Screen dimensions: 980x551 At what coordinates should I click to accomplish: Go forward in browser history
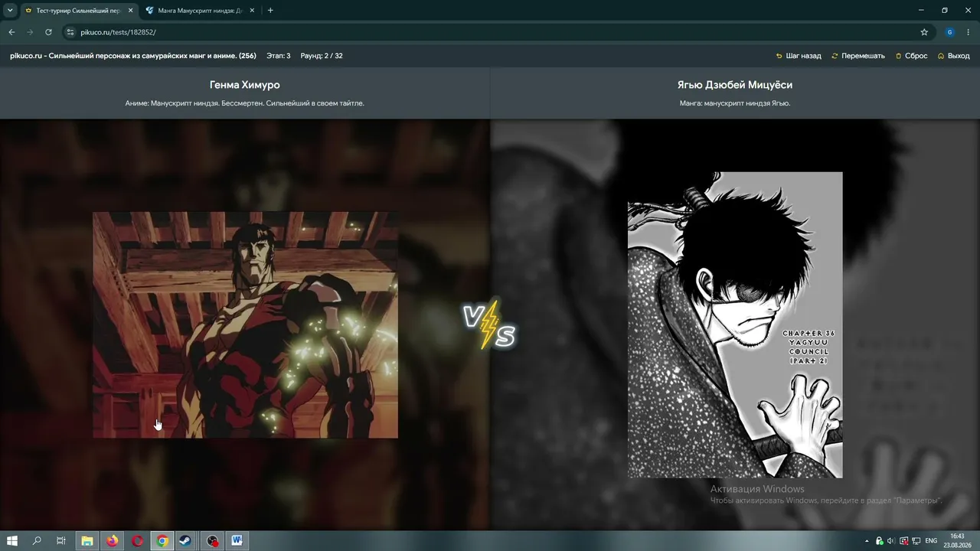(30, 32)
